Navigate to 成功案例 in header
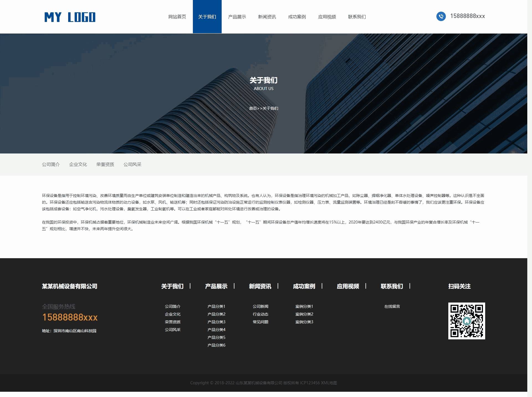The height and width of the screenshot is (397, 532). (x=297, y=17)
